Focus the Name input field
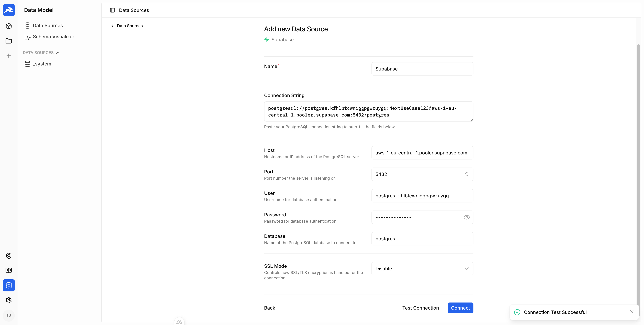This screenshot has height=325, width=644. tap(422, 69)
